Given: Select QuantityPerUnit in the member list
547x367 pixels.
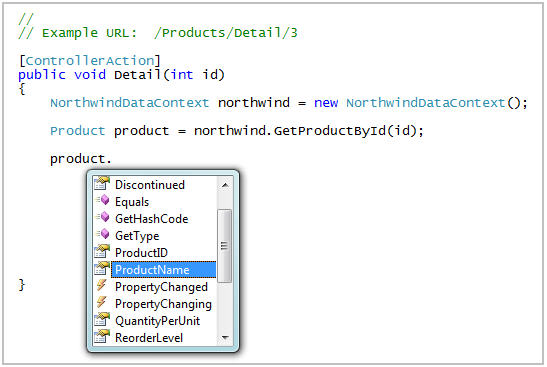Looking at the screenshot, I should click(x=157, y=321).
